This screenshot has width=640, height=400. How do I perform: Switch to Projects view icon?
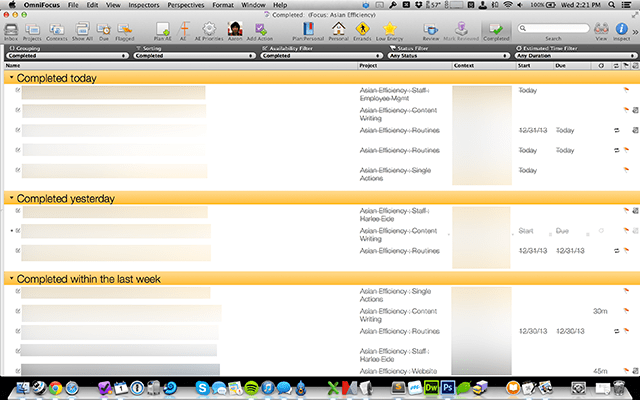(32, 31)
